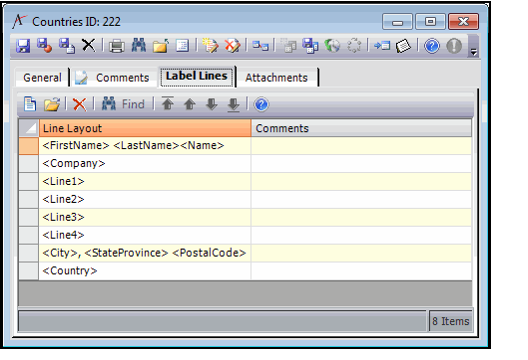The width and height of the screenshot is (528, 360).
Task: Sort by the Line Layout column header
Action: (145, 128)
